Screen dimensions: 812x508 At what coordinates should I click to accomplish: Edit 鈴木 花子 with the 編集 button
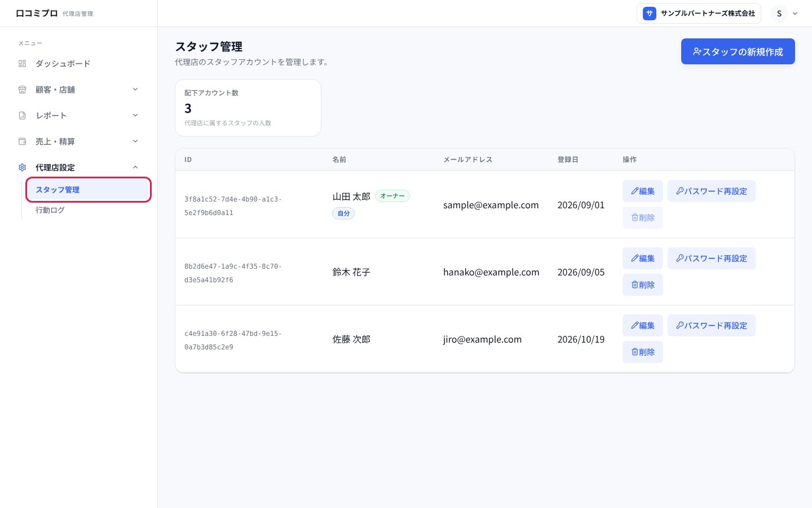(643, 259)
